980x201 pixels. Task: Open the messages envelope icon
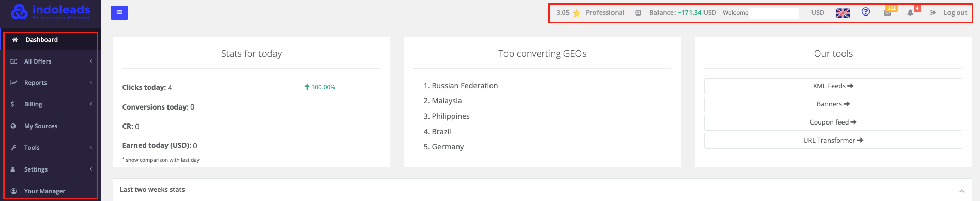(x=887, y=13)
